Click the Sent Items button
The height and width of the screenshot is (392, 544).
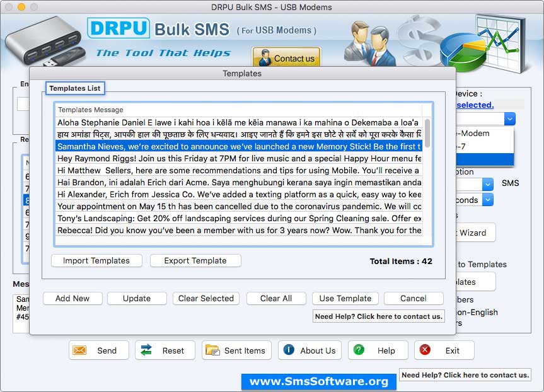pyautogui.click(x=236, y=350)
